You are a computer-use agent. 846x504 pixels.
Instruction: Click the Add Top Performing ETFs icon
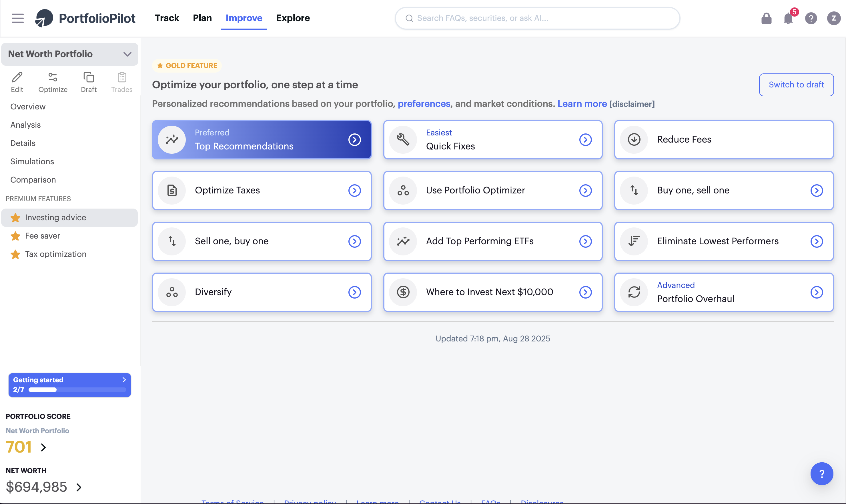(x=403, y=241)
